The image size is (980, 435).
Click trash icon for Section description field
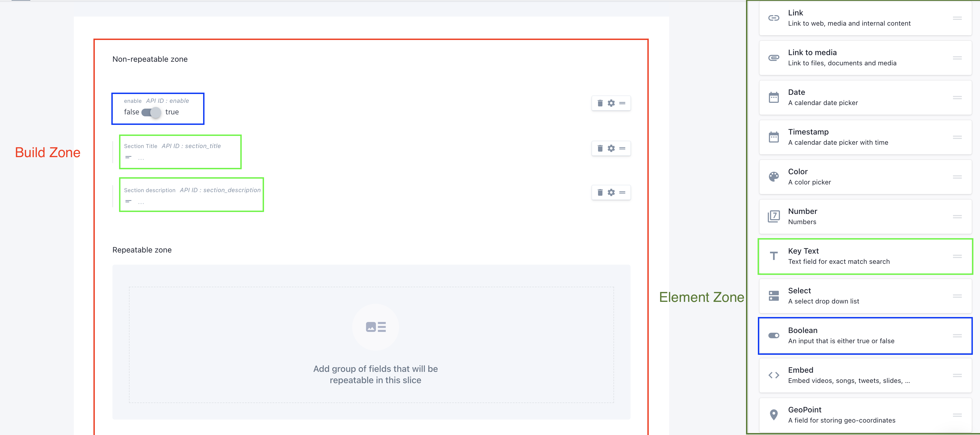(x=600, y=193)
